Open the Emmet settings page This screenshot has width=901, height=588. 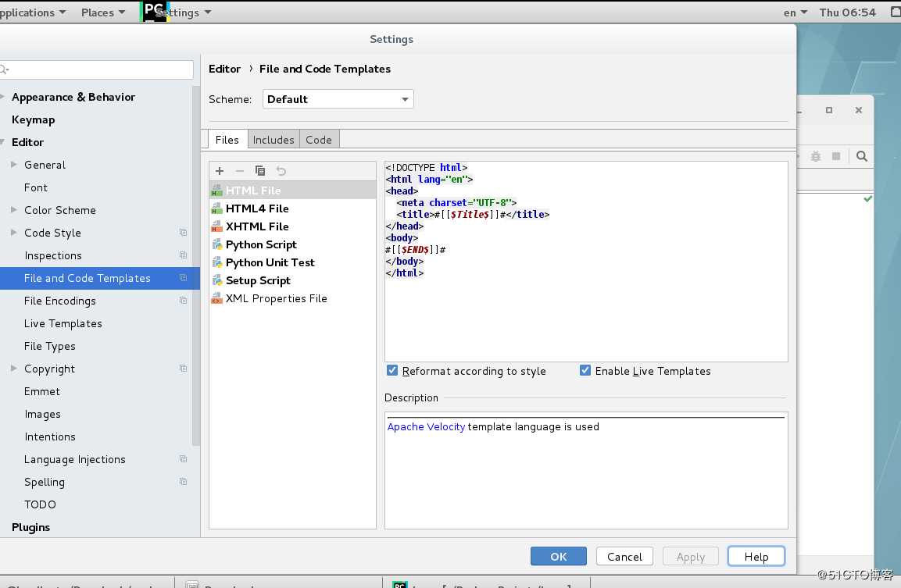42,391
